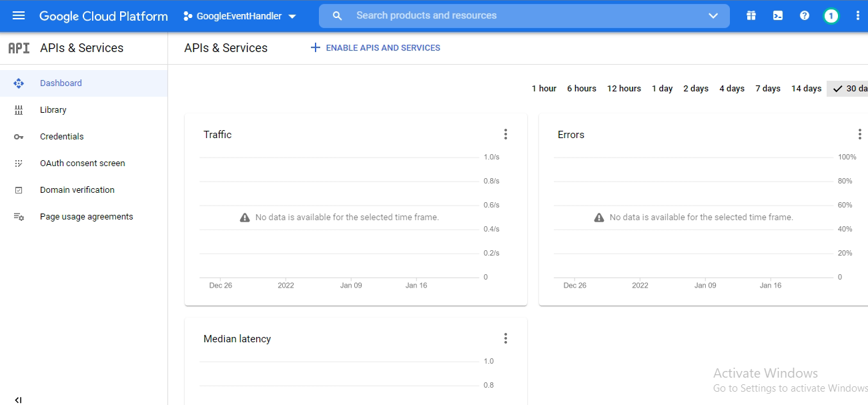Open notifications badge showing 1

click(831, 16)
